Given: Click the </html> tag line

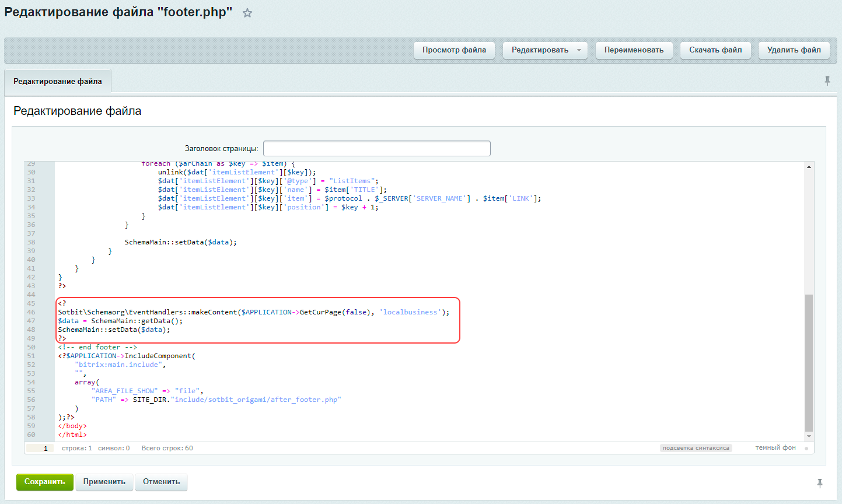Looking at the screenshot, I should [x=72, y=435].
